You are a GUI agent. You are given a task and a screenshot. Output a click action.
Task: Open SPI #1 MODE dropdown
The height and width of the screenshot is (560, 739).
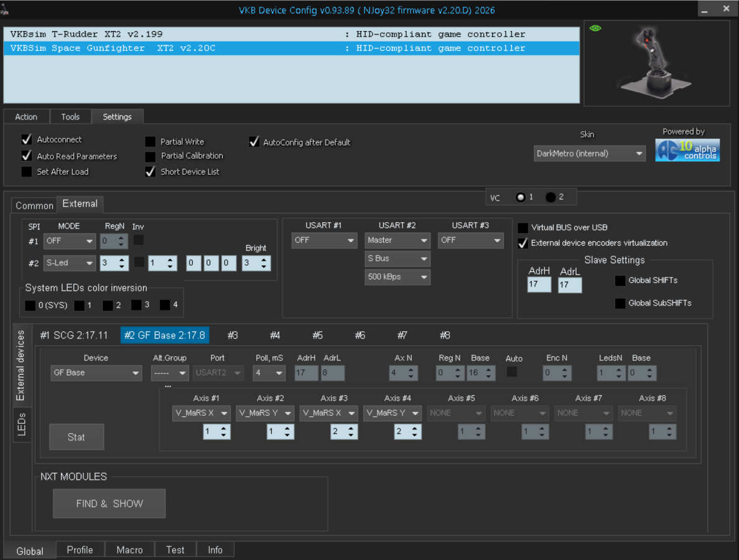click(69, 241)
